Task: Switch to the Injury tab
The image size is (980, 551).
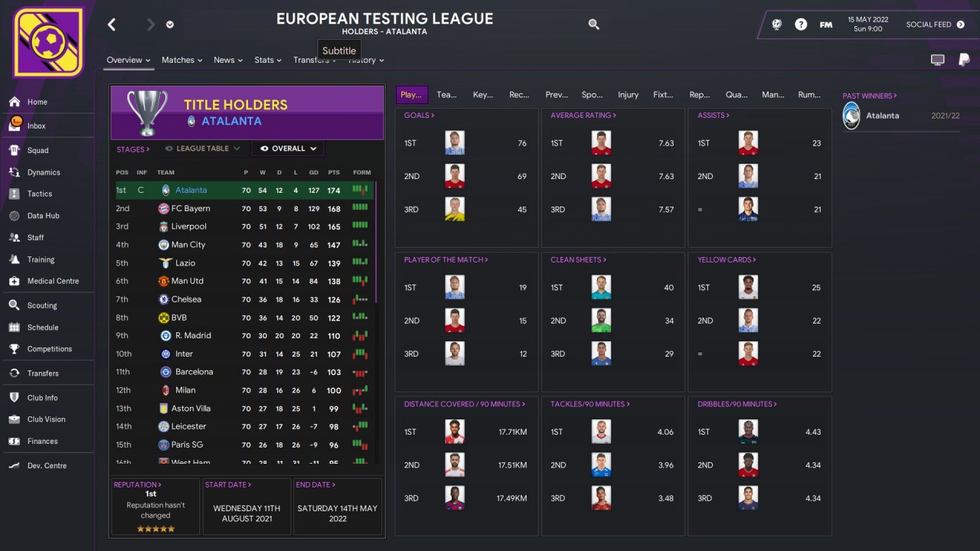Action: (x=628, y=95)
